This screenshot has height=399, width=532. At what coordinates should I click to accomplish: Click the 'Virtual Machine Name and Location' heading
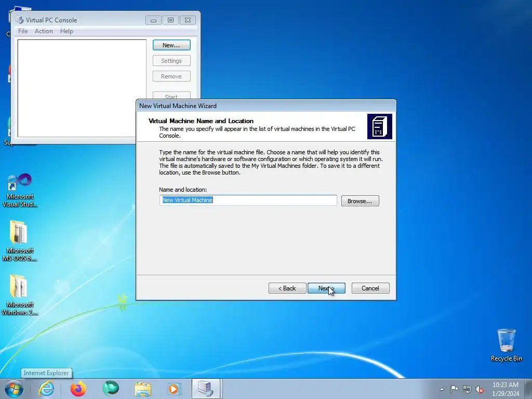click(201, 121)
